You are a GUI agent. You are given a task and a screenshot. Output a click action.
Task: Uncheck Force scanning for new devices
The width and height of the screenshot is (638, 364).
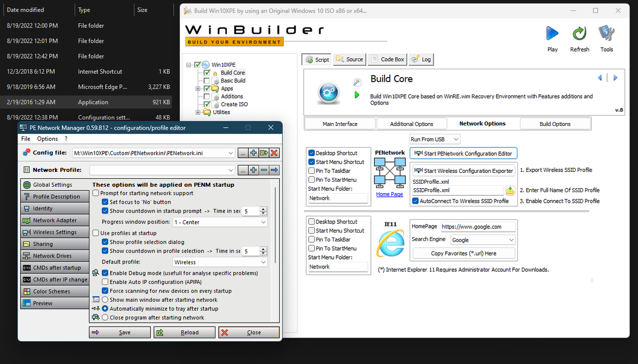[x=105, y=291]
